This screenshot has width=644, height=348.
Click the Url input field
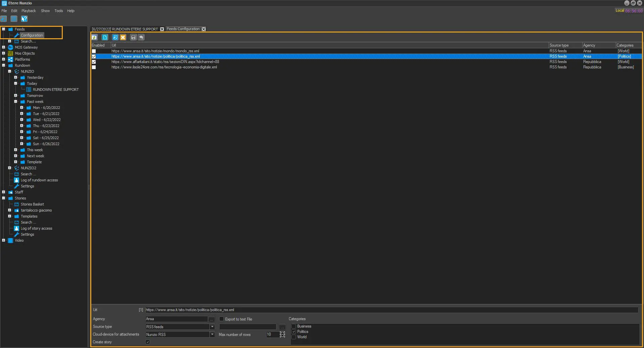pyautogui.click(x=391, y=310)
